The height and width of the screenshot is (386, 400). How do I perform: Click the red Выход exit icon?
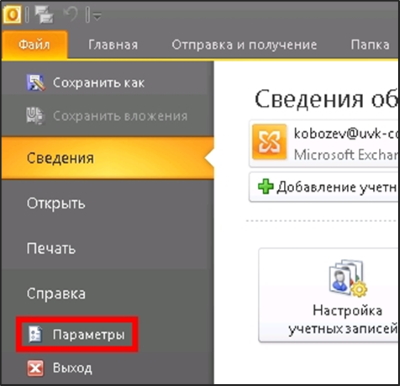click(35, 368)
